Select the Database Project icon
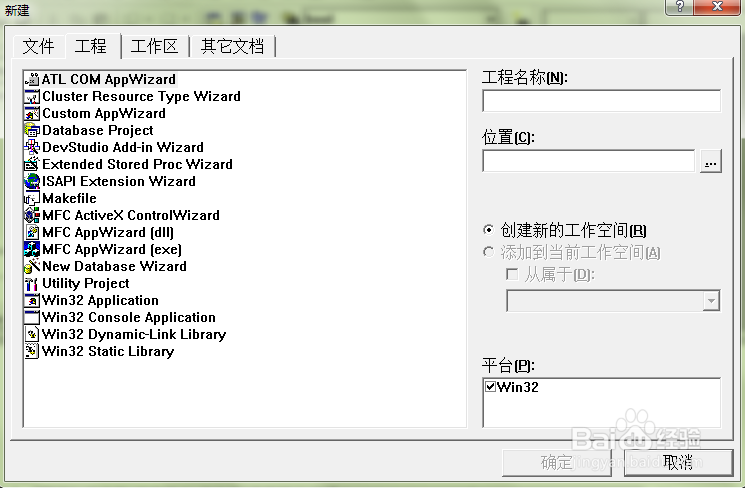The width and height of the screenshot is (745, 488). tap(32, 130)
